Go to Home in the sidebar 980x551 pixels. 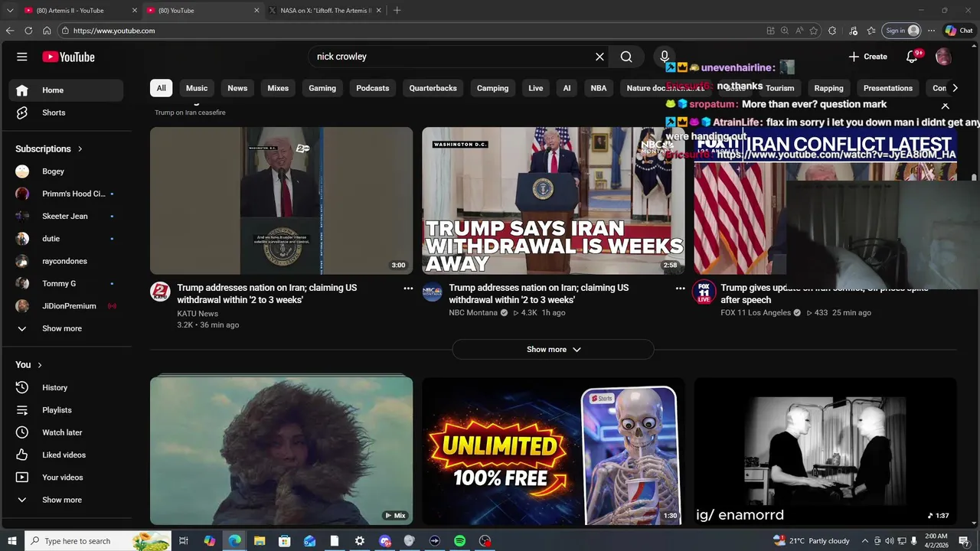[x=66, y=90]
